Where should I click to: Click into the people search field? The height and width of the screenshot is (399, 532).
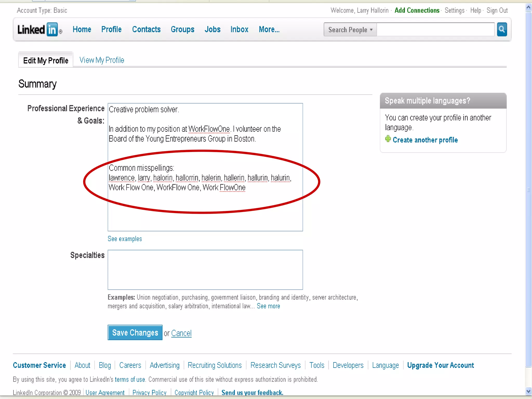435,30
